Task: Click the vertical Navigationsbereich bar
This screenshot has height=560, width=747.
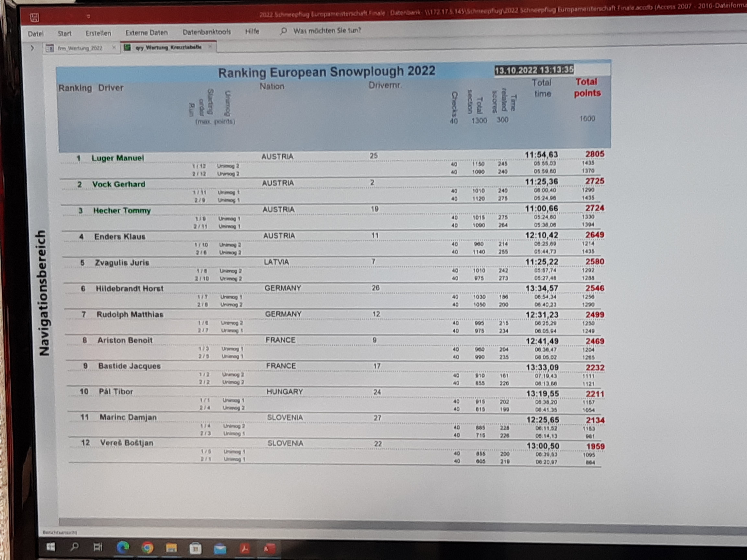Action: tap(43, 292)
